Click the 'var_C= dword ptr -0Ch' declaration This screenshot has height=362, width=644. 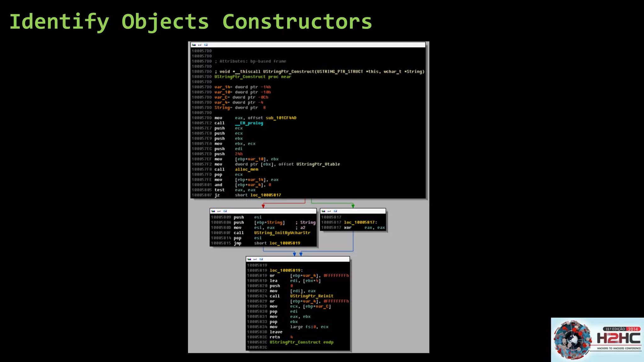[x=241, y=97]
